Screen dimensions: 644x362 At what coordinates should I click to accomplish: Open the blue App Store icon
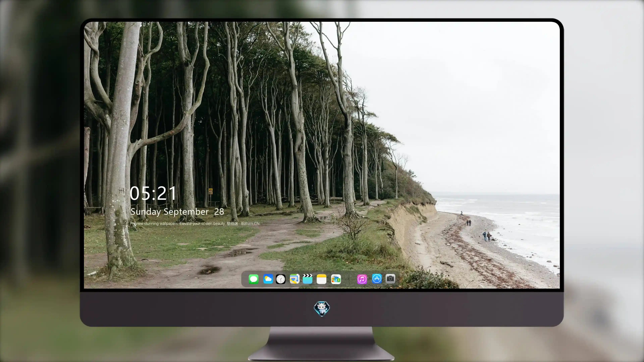pos(377,279)
